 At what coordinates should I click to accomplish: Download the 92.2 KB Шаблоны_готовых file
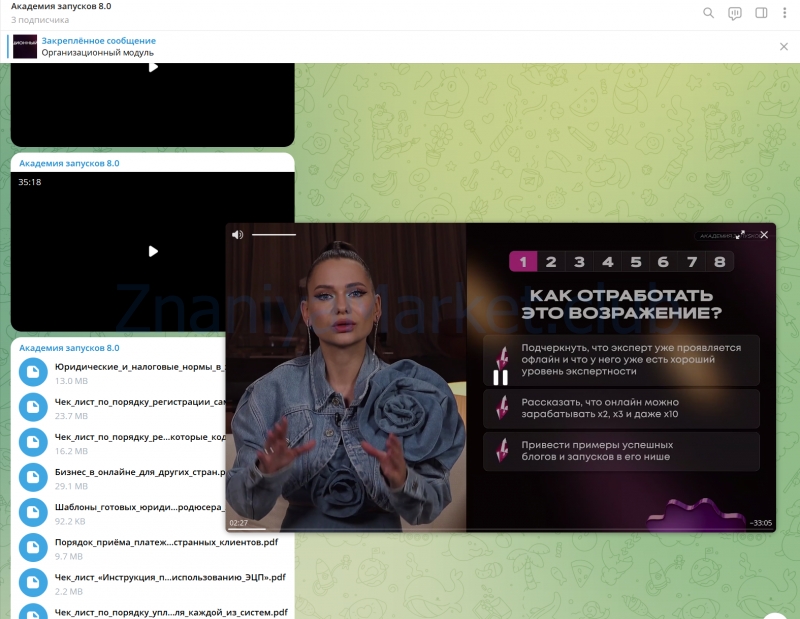(x=34, y=511)
